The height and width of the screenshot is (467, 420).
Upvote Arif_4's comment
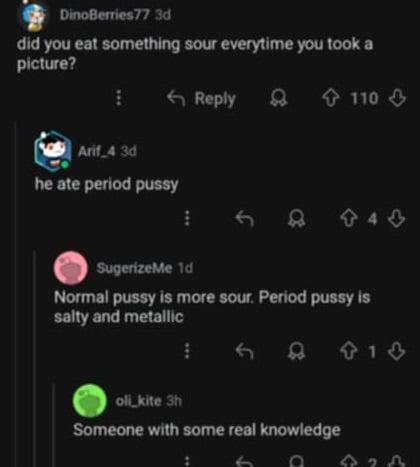point(349,219)
